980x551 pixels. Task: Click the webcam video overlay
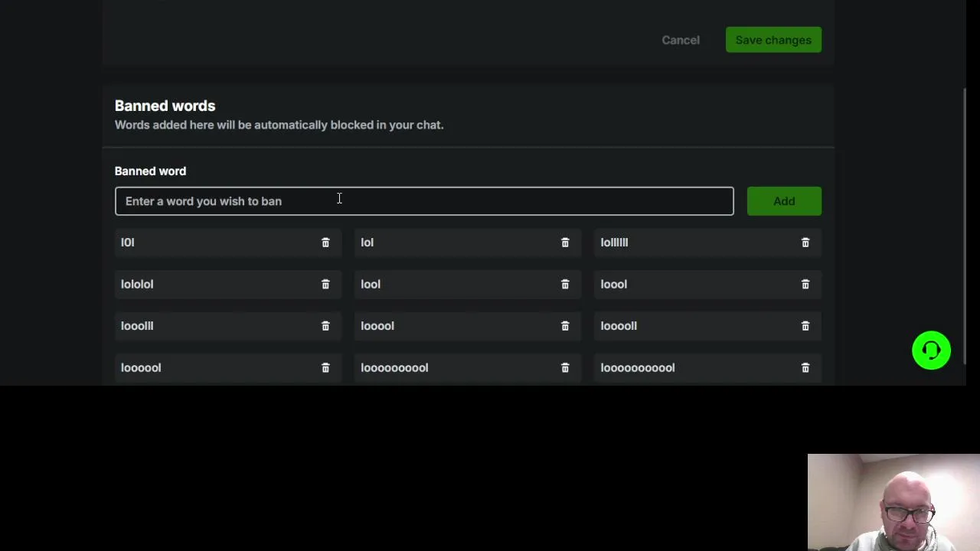click(893, 502)
